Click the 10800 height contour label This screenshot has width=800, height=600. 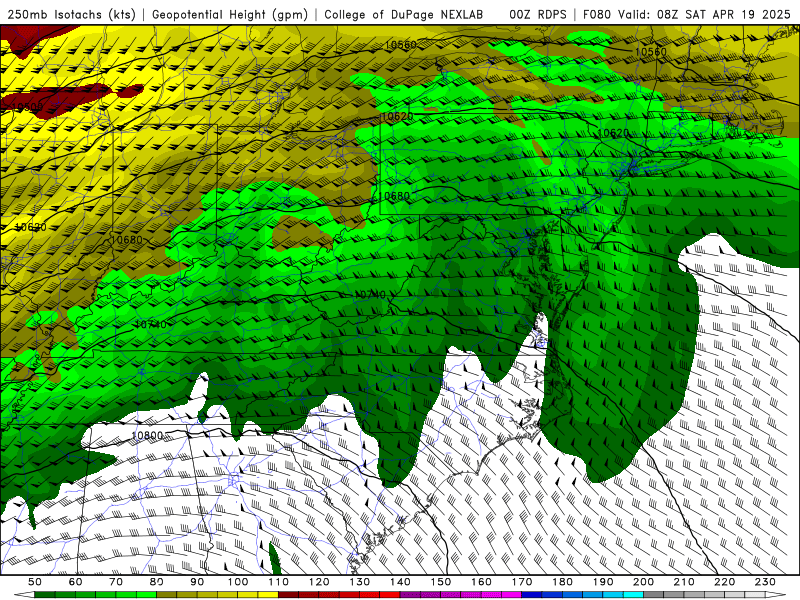coord(147,435)
